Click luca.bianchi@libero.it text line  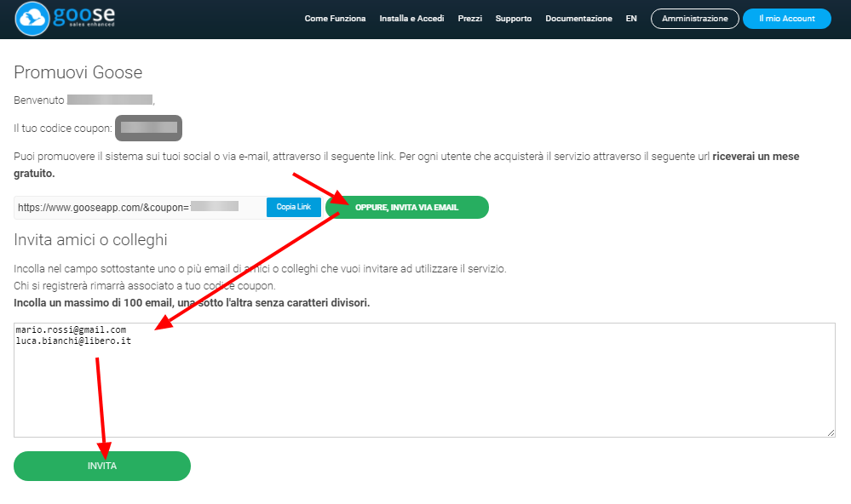tap(73, 341)
